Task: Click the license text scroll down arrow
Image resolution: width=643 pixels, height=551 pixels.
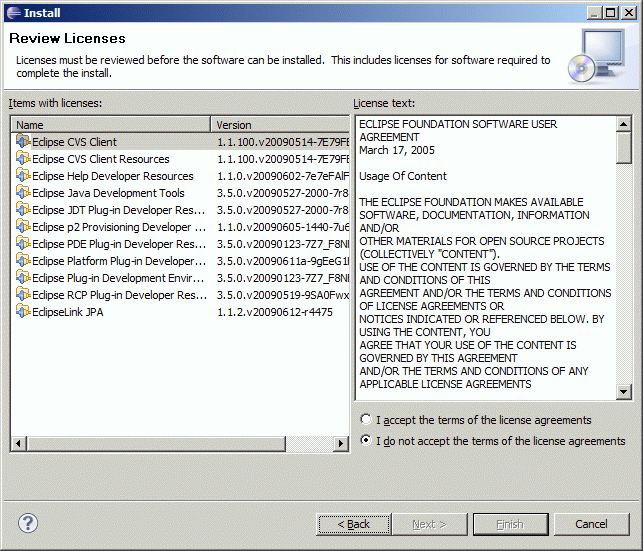Action: click(x=623, y=392)
